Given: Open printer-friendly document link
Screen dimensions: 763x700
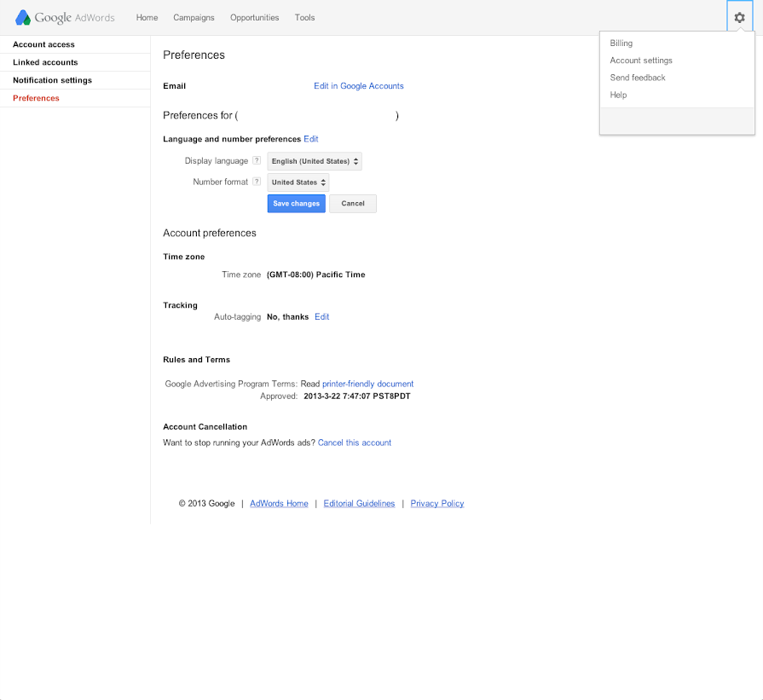Looking at the screenshot, I should pyautogui.click(x=368, y=384).
